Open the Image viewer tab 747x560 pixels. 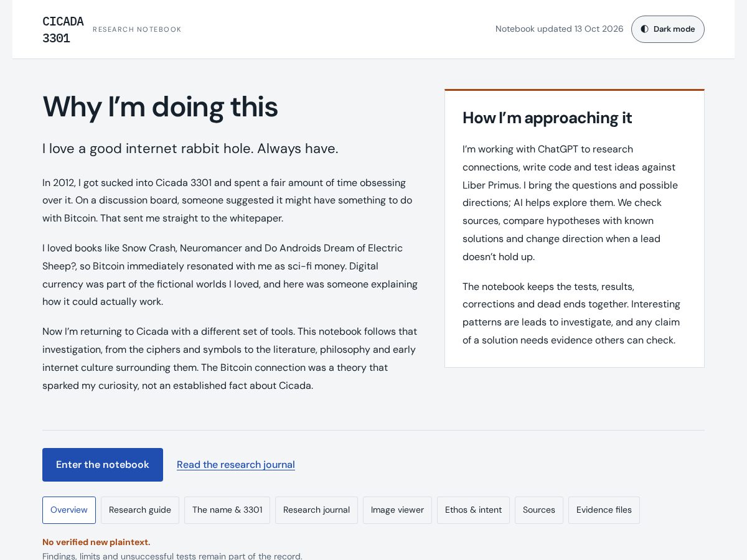397,510
